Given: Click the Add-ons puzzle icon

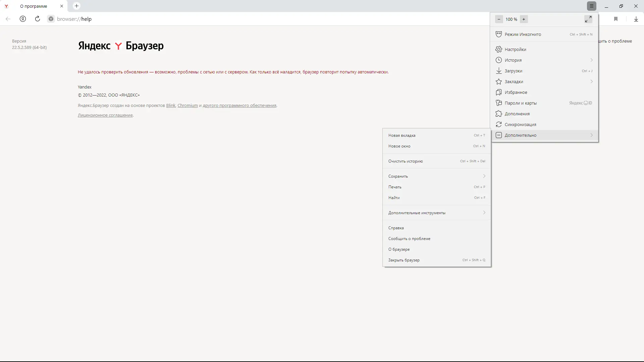Looking at the screenshot, I should click(x=499, y=114).
